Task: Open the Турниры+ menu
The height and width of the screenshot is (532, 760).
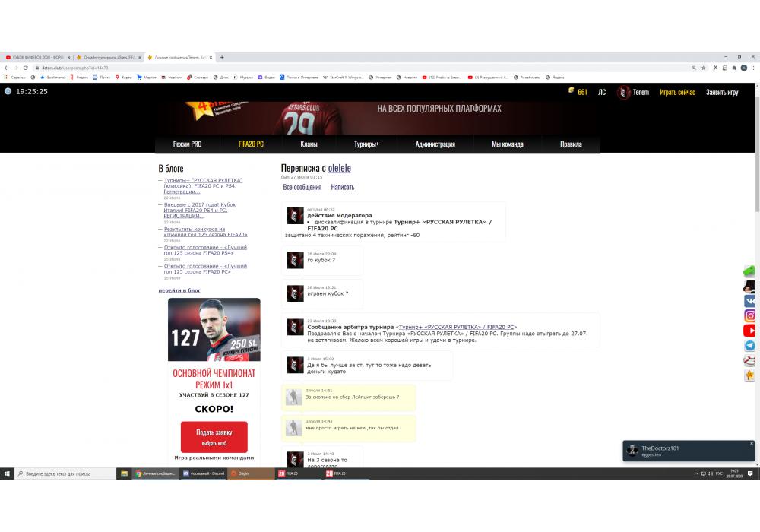Action: (366, 144)
